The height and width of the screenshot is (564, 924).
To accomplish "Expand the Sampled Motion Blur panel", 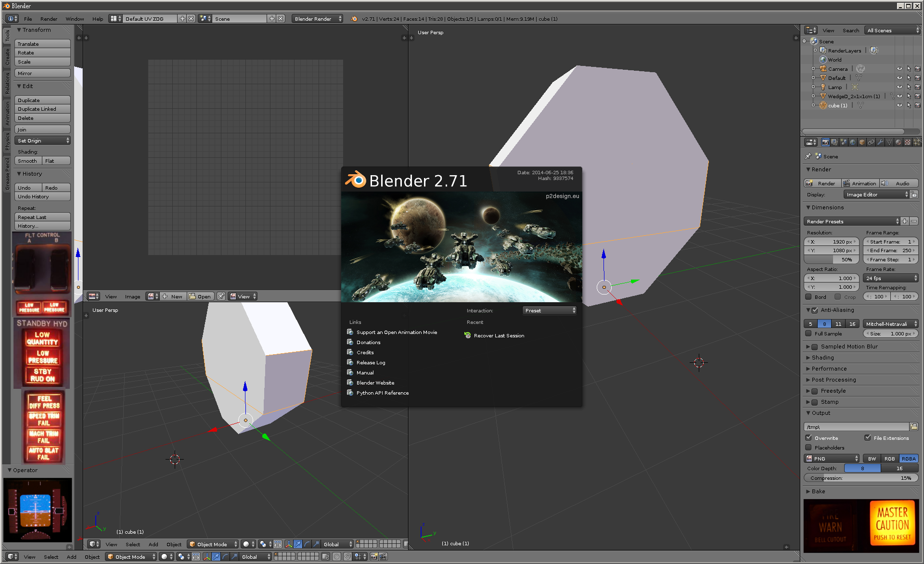I will pos(808,346).
